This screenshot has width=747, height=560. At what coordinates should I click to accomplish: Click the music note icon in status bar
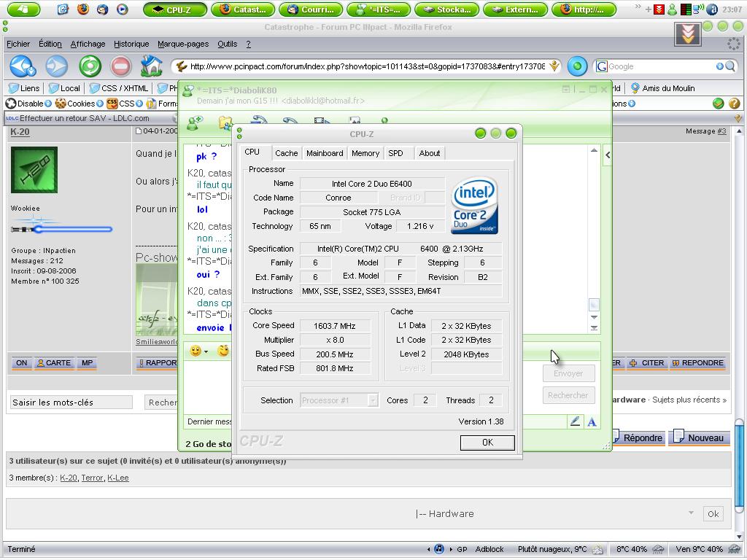tap(439, 549)
